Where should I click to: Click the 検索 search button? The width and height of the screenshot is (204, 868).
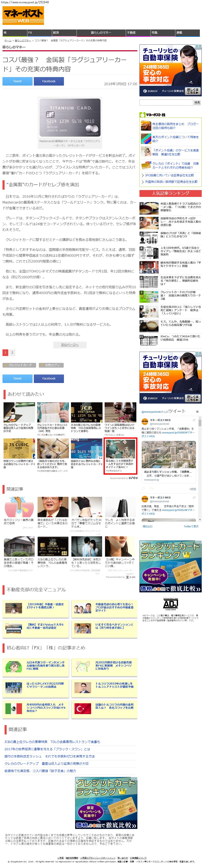pos(197,102)
